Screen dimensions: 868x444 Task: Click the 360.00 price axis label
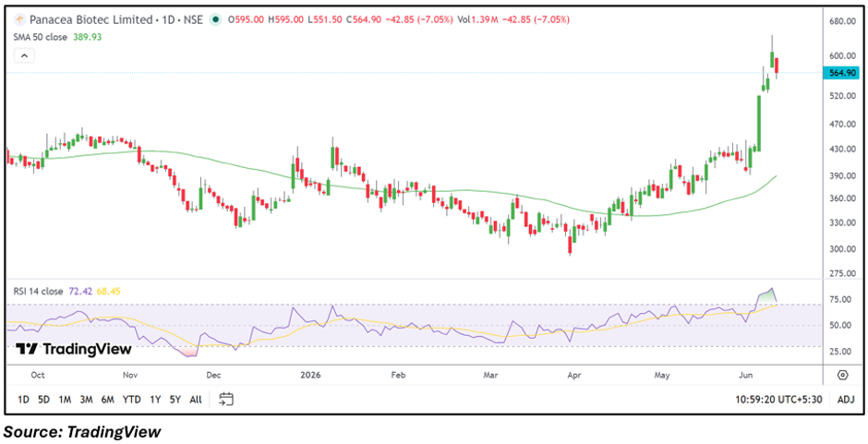coord(843,198)
